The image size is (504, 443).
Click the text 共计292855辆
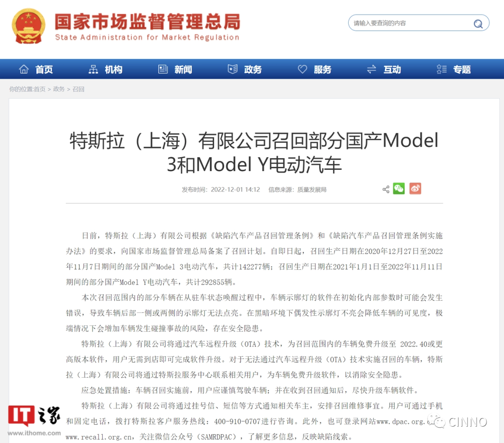click(209, 282)
